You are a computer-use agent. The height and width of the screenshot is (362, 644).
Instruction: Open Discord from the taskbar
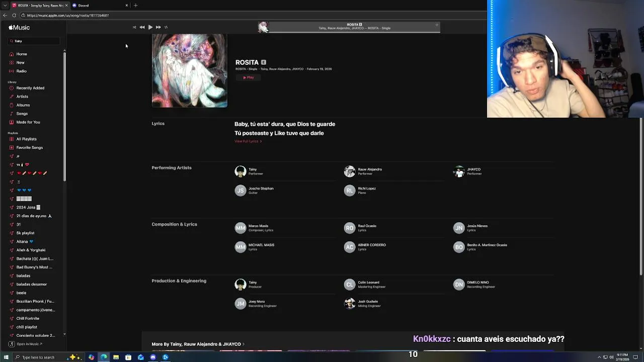coord(153,357)
